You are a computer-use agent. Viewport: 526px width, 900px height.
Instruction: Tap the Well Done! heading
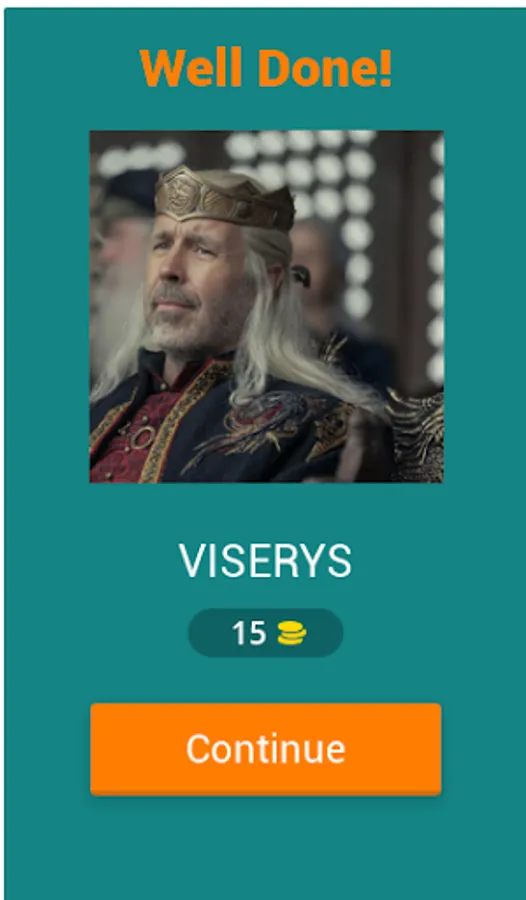265,68
